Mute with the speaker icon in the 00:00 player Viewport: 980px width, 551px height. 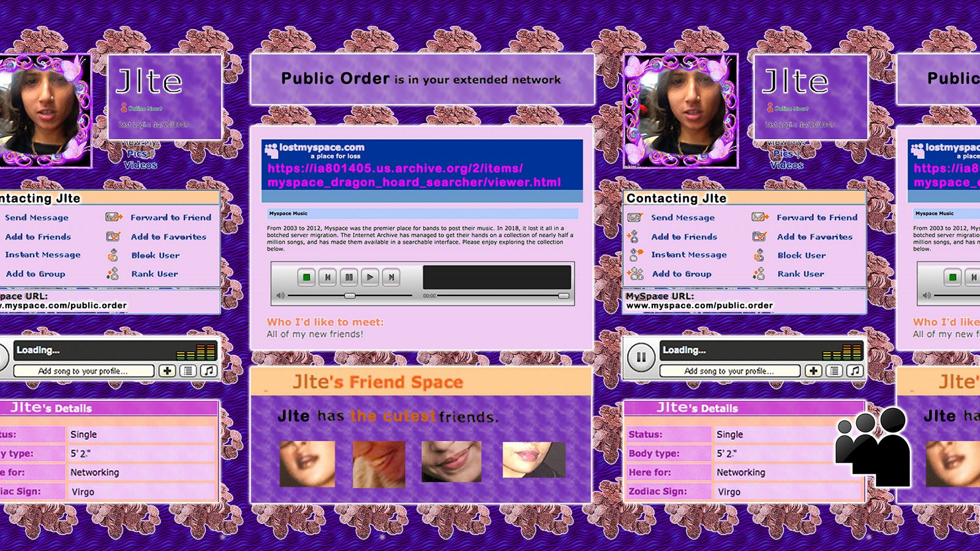pos(281,295)
